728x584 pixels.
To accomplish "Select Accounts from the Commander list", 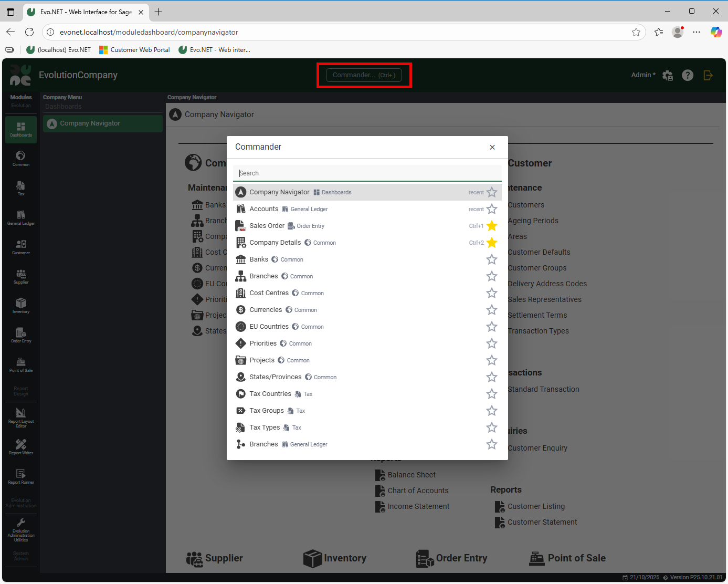I will point(264,209).
